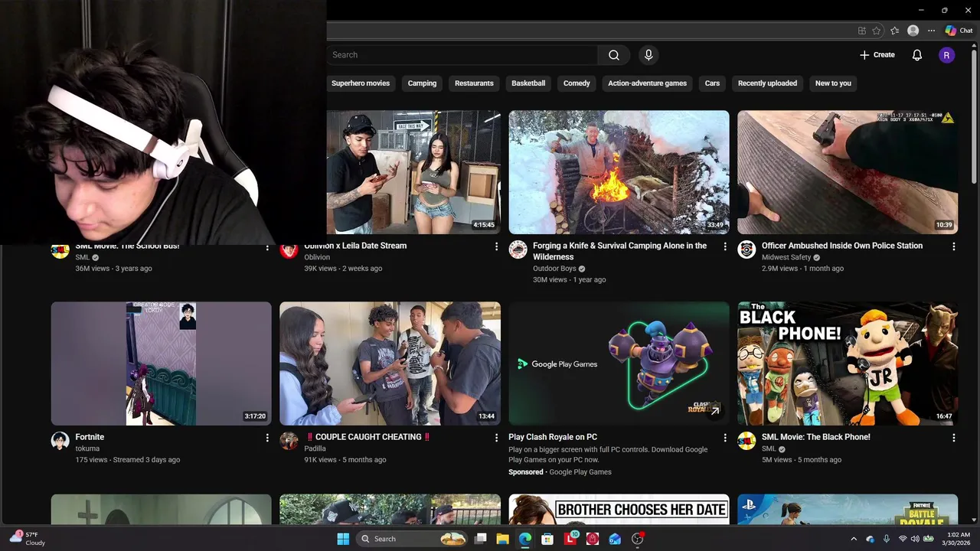980x551 pixels.
Task: Open the COUPLE CAUGHT CHEATING thumbnail
Action: 390,364
